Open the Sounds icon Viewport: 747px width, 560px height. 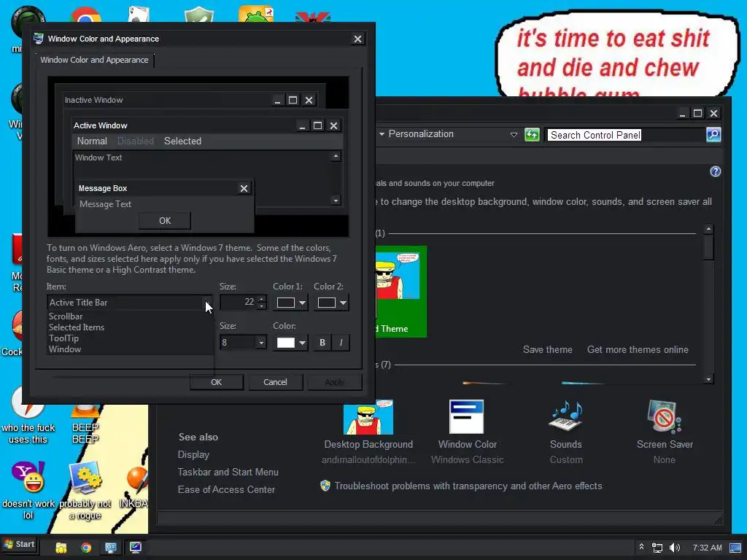(565, 416)
